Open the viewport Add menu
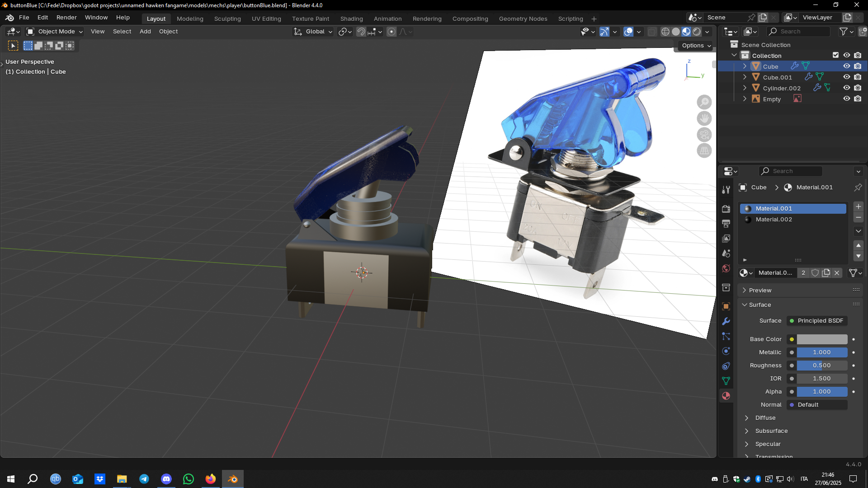The height and width of the screenshot is (488, 868). point(145,32)
